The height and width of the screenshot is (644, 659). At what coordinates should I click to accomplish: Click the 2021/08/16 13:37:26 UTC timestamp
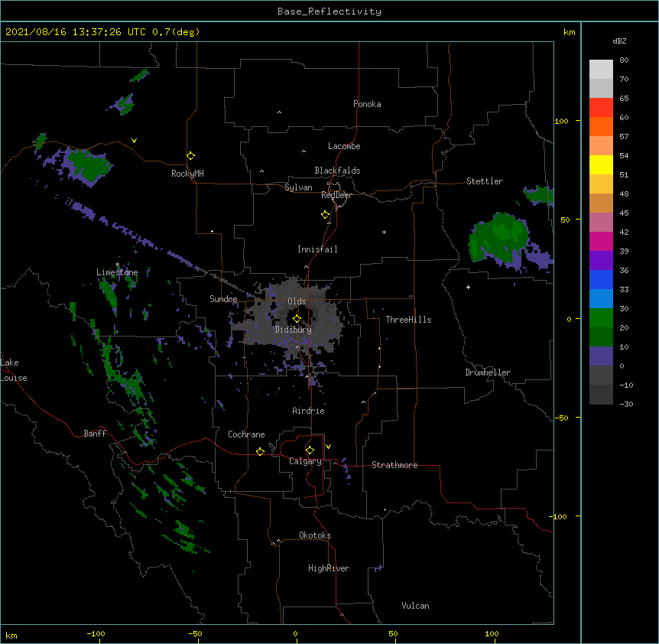pos(76,32)
